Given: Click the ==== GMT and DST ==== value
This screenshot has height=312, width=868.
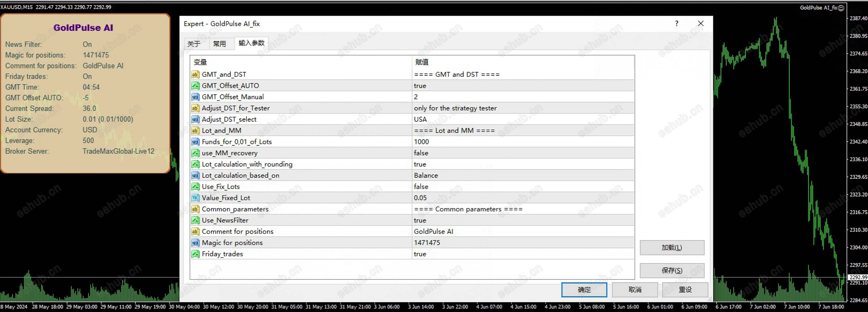Looking at the screenshot, I should (457, 74).
